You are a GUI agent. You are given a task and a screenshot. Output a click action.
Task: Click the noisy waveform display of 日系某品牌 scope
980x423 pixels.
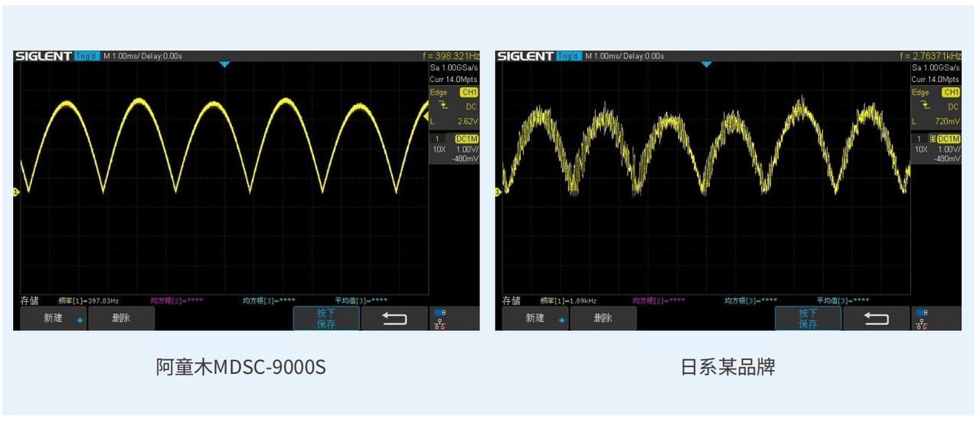pos(706,179)
